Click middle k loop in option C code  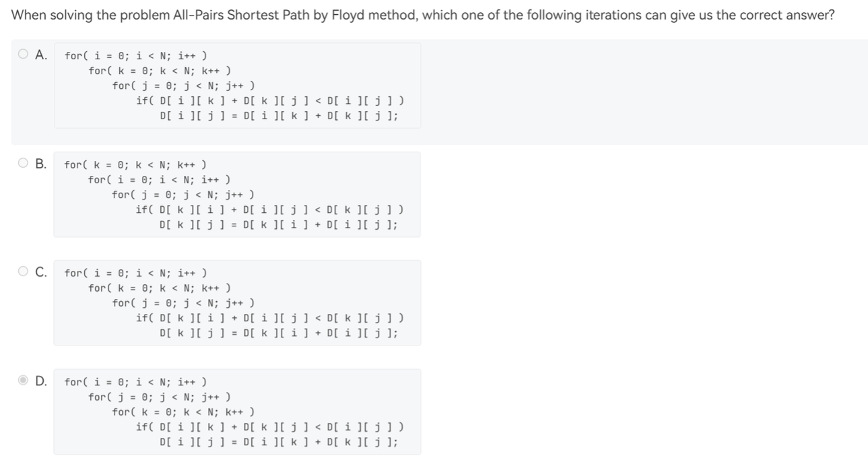click(x=160, y=288)
